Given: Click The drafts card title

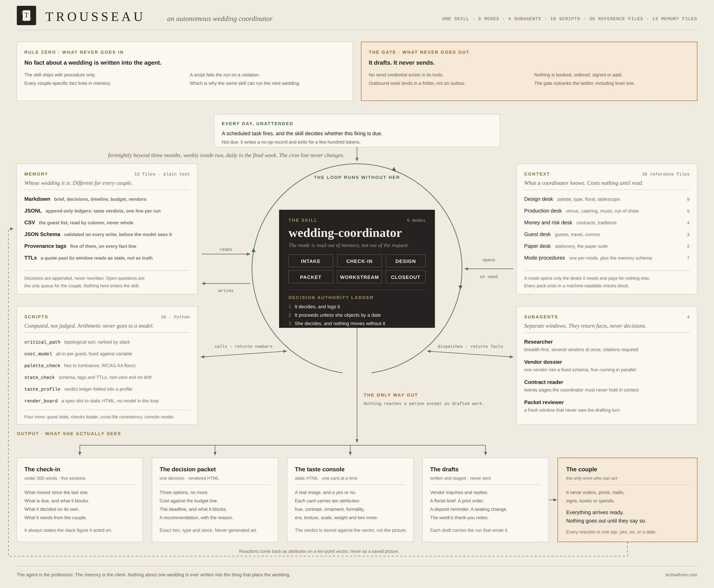Looking at the screenshot, I should [444, 469].
